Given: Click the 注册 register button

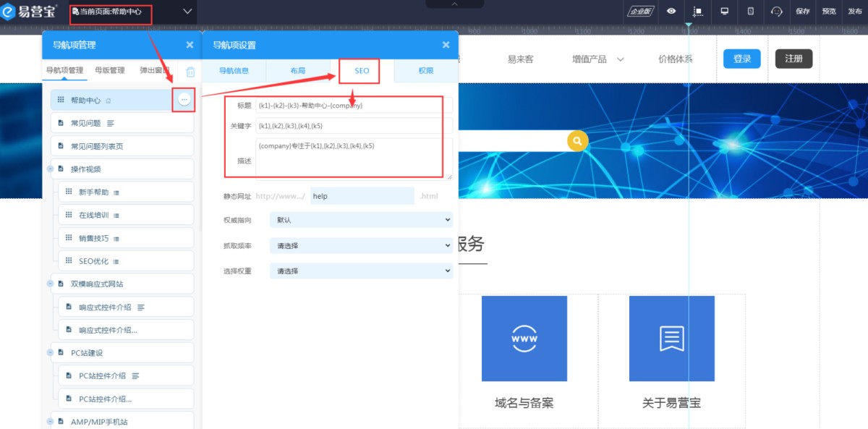Looking at the screenshot, I should coord(793,59).
